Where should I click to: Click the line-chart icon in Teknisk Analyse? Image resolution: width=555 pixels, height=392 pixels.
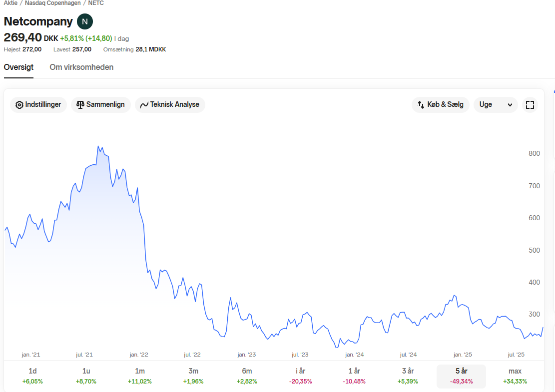(144, 105)
